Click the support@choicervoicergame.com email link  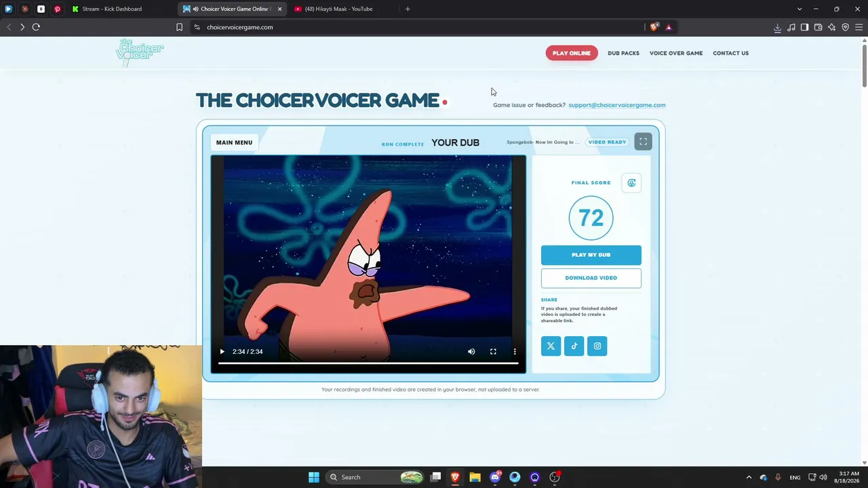(x=617, y=105)
